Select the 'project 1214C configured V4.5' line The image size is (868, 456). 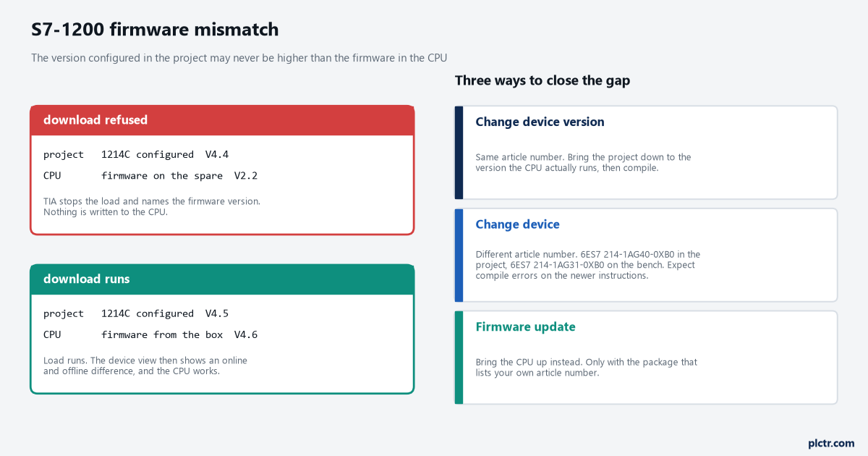tap(136, 313)
